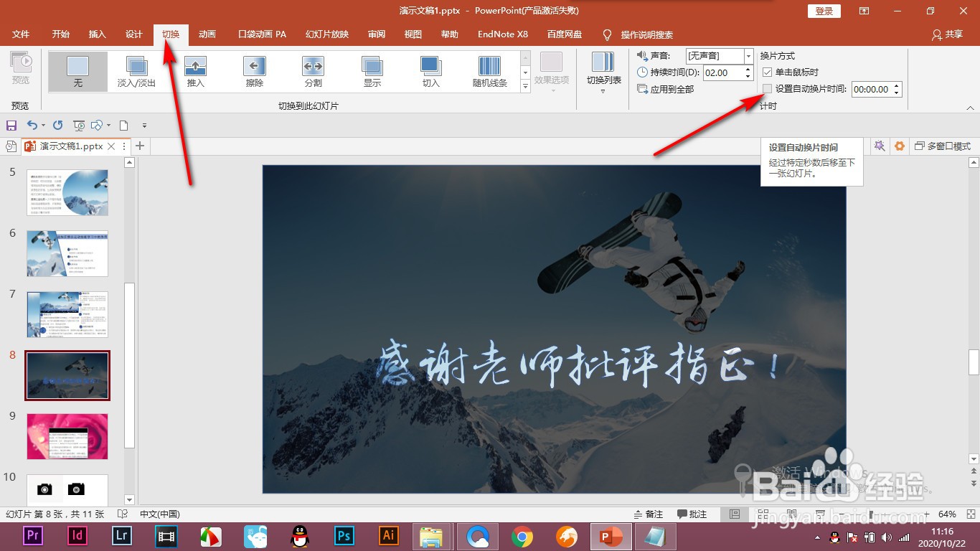This screenshot has height=551, width=980.
Task: Click the volume icon in system tray
Action: pyautogui.click(x=886, y=537)
